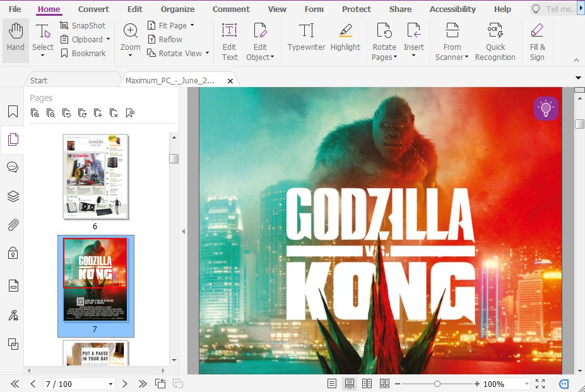Click the From Scanner button
Image resolution: width=585 pixels, height=392 pixels.
click(x=451, y=40)
